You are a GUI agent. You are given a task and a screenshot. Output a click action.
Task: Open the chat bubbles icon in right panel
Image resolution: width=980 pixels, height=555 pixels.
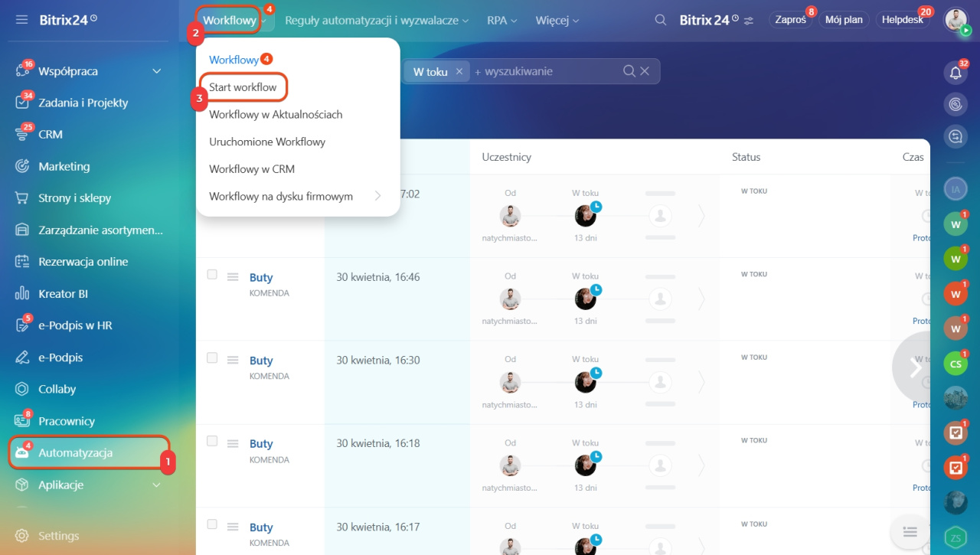(x=955, y=136)
